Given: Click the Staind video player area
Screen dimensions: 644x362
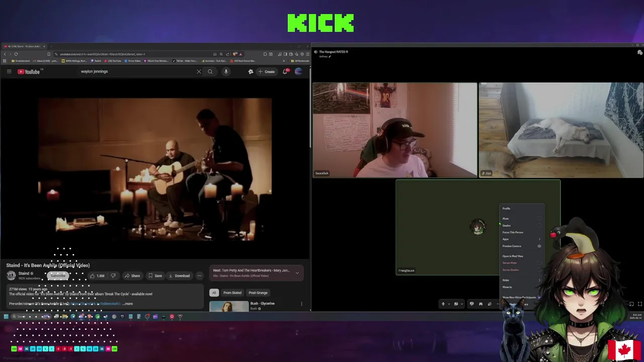Looking at the screenshot, I should coord(155,168).
